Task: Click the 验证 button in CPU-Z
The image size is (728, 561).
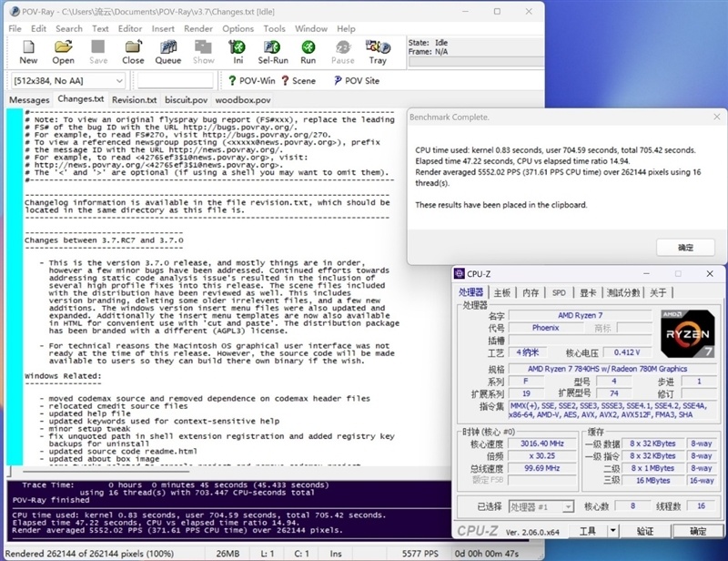Action: [644, 531]
